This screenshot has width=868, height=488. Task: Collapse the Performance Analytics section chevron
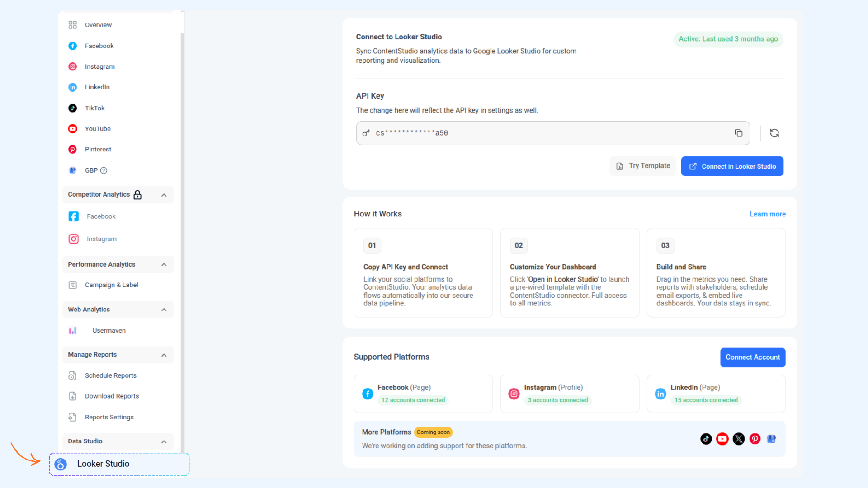click(x=164, y=264)
